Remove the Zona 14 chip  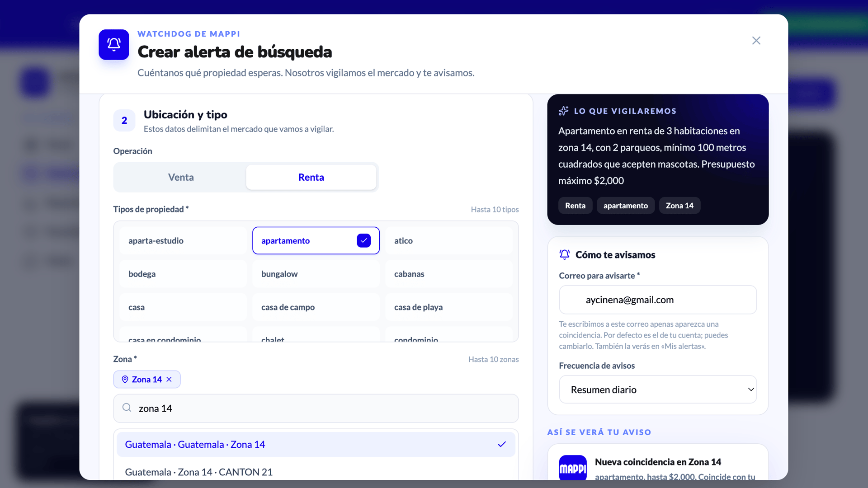(x=169, y=380)
